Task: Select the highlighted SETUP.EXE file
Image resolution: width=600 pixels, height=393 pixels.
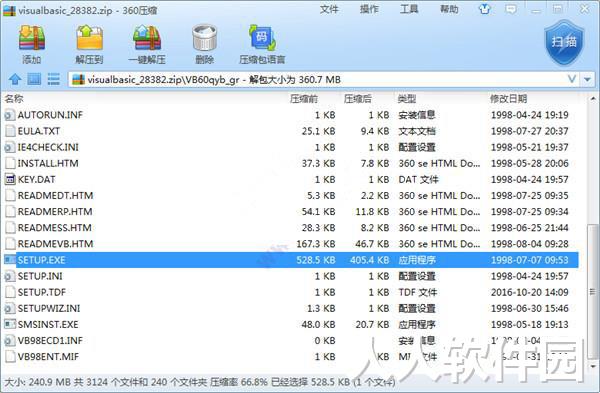Action: tap(291, 260)
